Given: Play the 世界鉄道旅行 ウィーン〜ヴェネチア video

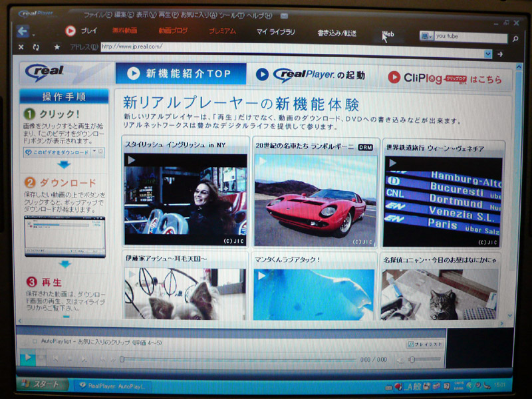Looking at the screenshot, I should click(442, 201).
